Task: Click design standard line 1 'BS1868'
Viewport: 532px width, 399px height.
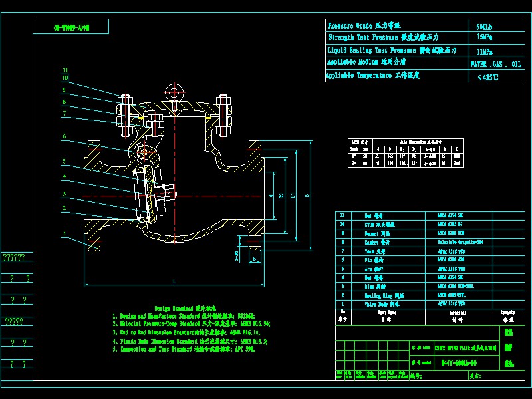Action: [x=184, y=316]
